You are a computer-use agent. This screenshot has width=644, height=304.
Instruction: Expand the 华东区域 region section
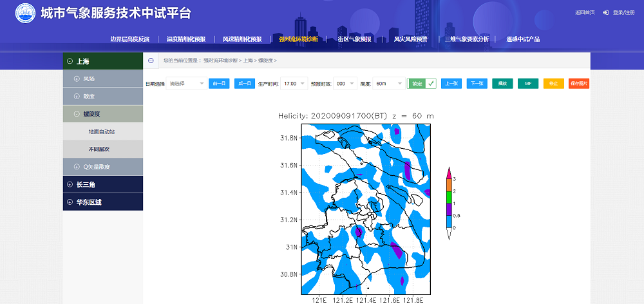(103, 202)
